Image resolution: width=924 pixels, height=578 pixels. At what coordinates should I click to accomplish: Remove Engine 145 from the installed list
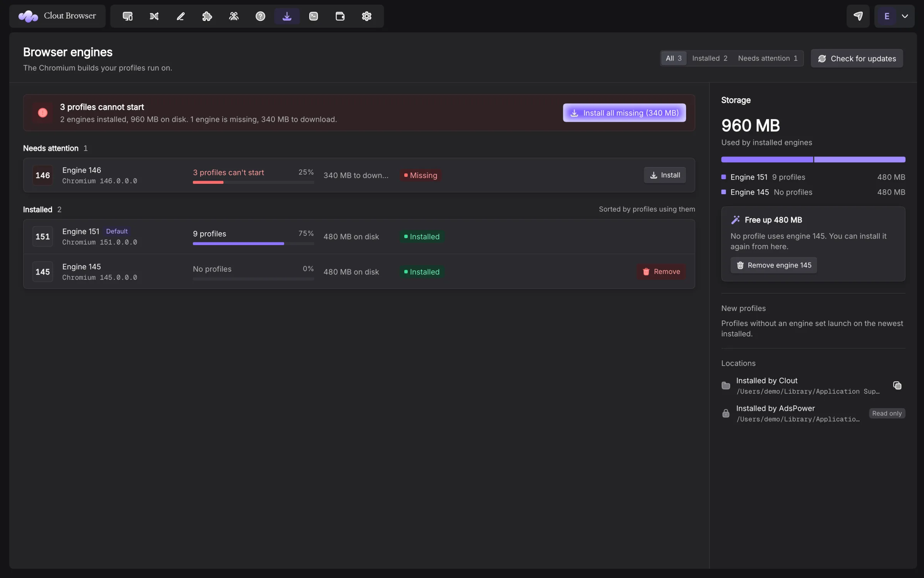tap(661, 272)
